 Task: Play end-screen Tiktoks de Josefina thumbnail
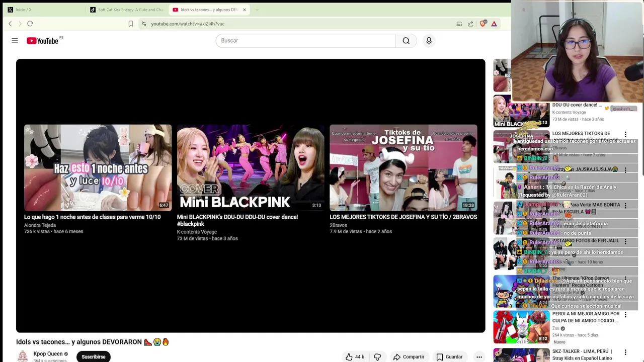pyautogui.click(x=404, y=167)
